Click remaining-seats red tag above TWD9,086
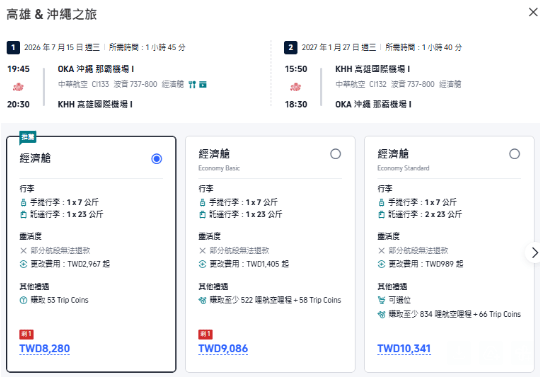Viewport: 540px width, 377px height. tap(205, 334)
